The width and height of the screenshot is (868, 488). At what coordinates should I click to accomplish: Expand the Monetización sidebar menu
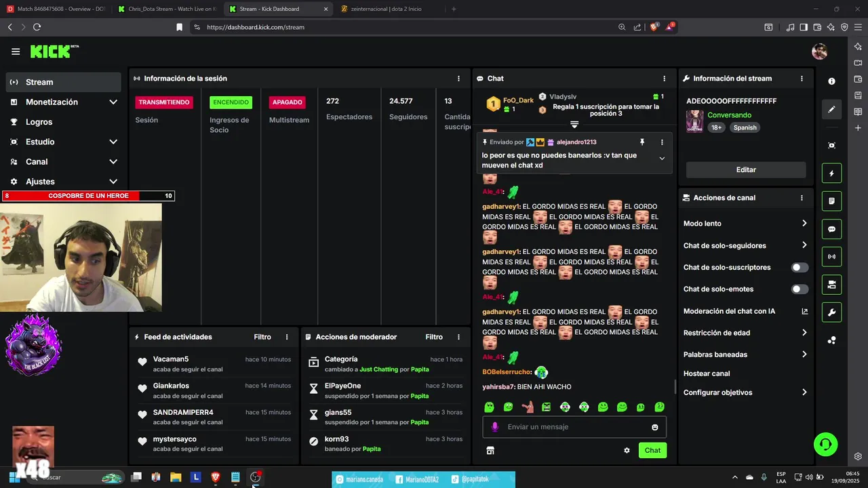pyautogui.click(x=64, y=102)
